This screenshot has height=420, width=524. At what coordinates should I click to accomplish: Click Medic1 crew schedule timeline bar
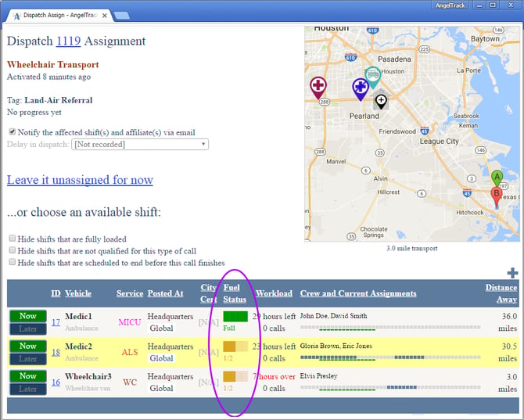[390, 328]
